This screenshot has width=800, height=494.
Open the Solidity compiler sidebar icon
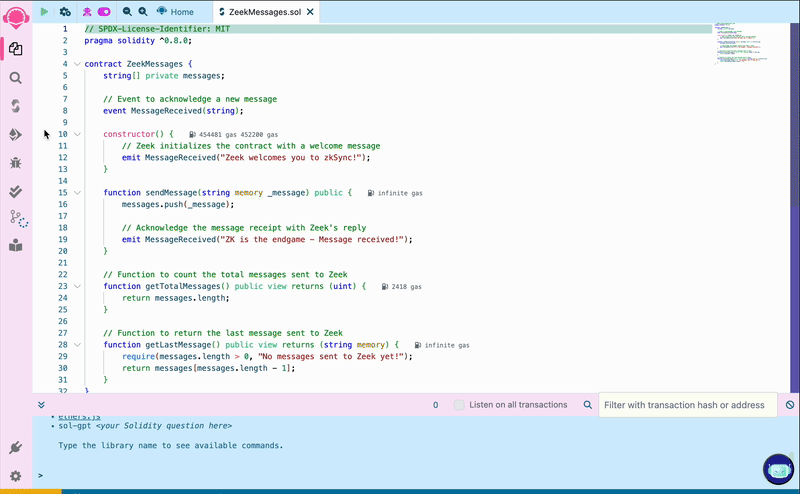[x=16, y=106]
